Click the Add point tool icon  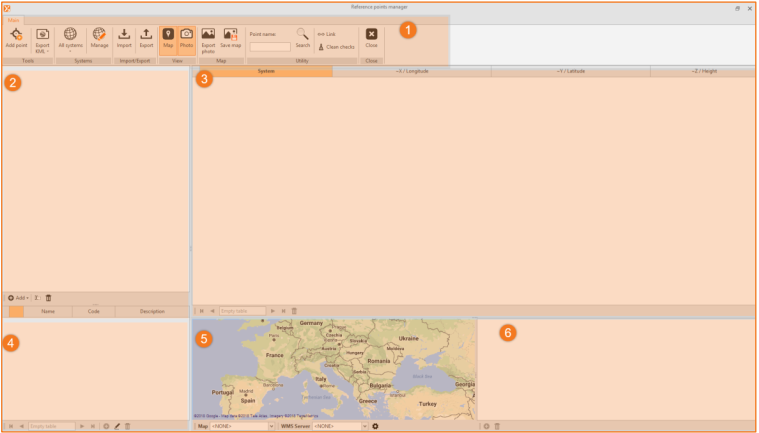click(16, 35)
